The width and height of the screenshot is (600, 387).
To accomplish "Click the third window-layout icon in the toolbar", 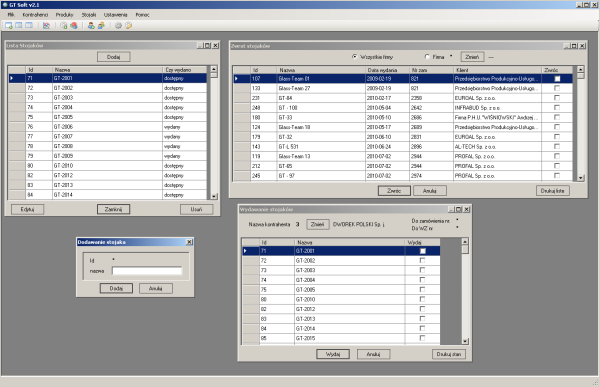I will pos(29,26).
